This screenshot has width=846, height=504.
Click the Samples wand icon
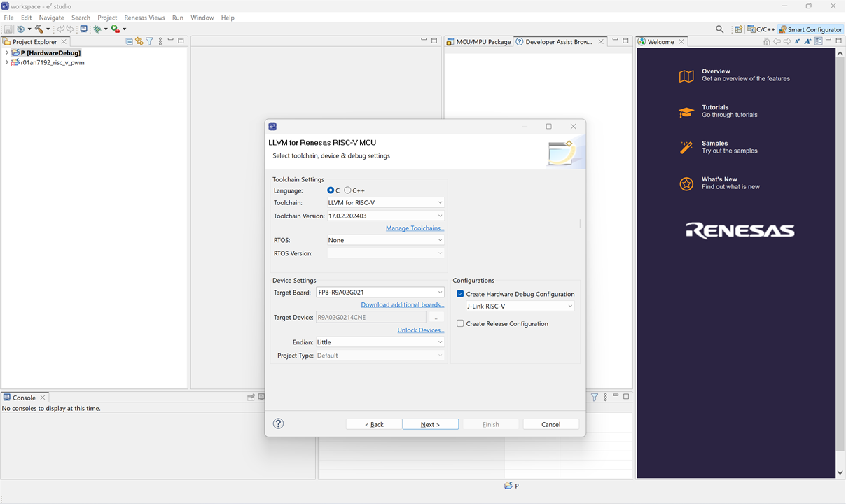pos(686,147)
